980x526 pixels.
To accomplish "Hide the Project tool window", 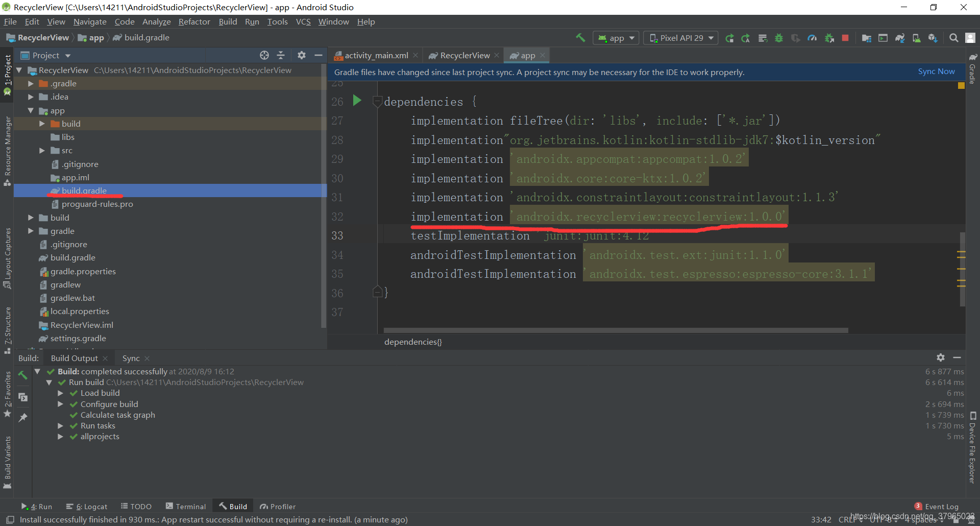I will coord(318,55).
